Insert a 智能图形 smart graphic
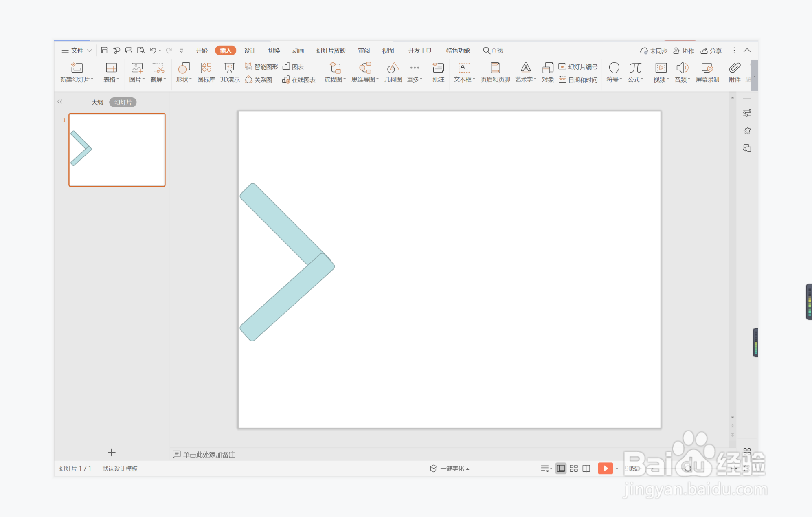812x517 pixels. tap(261, 67)
